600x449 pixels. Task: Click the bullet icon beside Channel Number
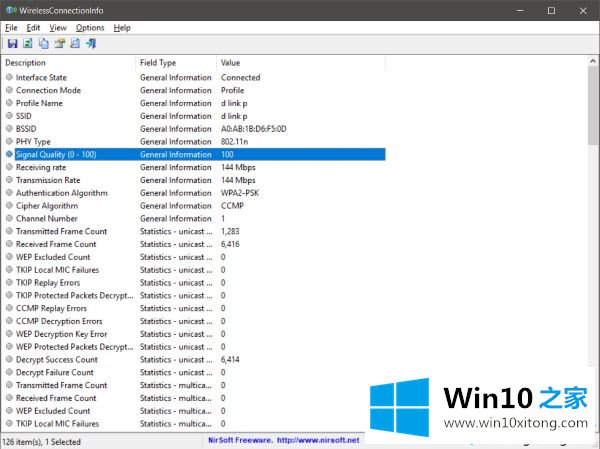click(x=10, y=218)
